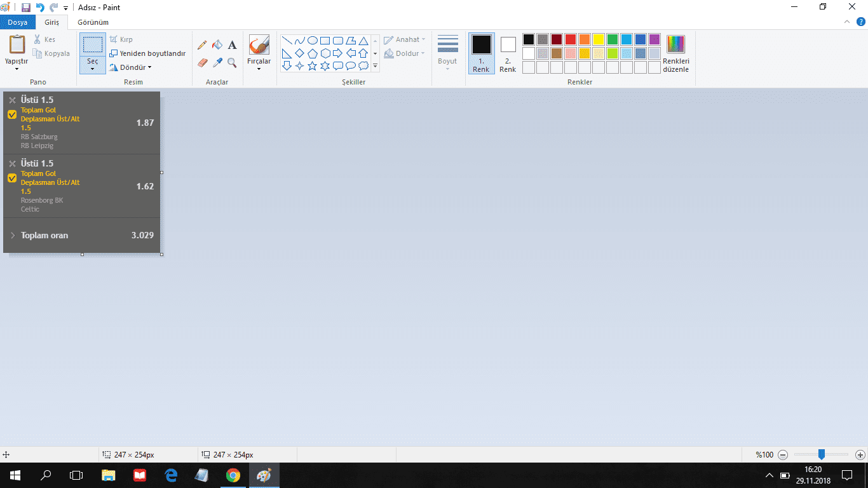Open Task View from the taskbar
Image resolution: width=868 pixels, height=488 pixels.
pos(76,475)
